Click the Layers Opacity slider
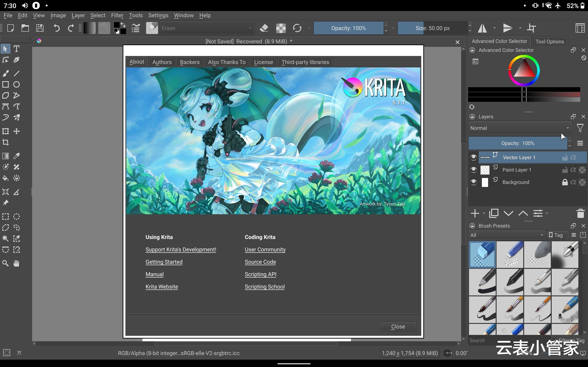588x367 pixels. point(517,143)
